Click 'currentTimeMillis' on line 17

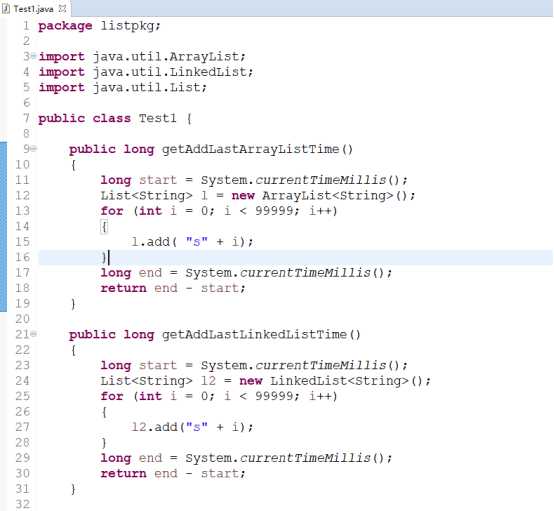point(306,273)
